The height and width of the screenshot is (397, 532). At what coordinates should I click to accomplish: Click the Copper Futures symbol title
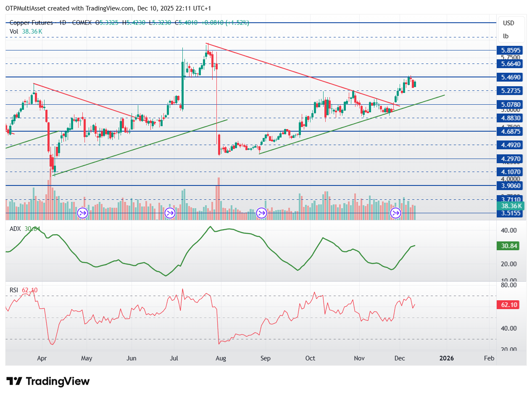pyautogui.click(x=32, y=23)
